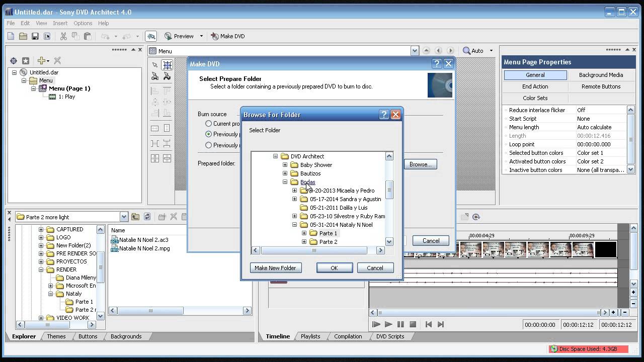This screenshot has width=644, height=362.
Task: Click Browse dialog tree vertical scrollbar thumb
Action: tap(389, 190)
